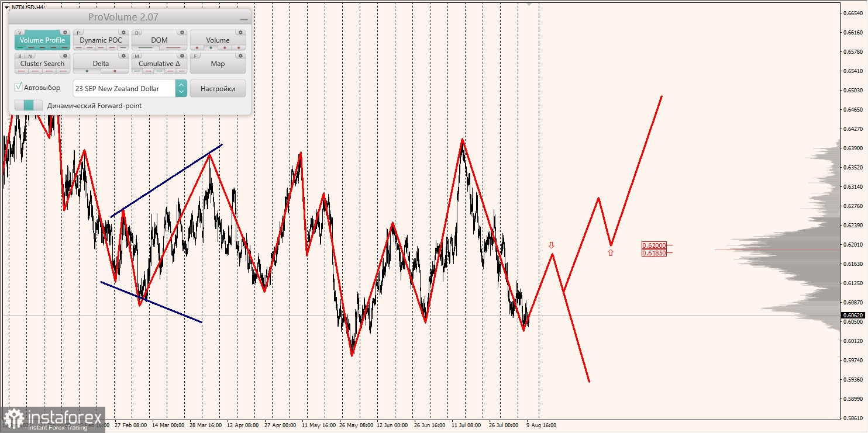Click the 0.59740 price on the axis
Screen dimensions: 868x433
pos(853,361)
